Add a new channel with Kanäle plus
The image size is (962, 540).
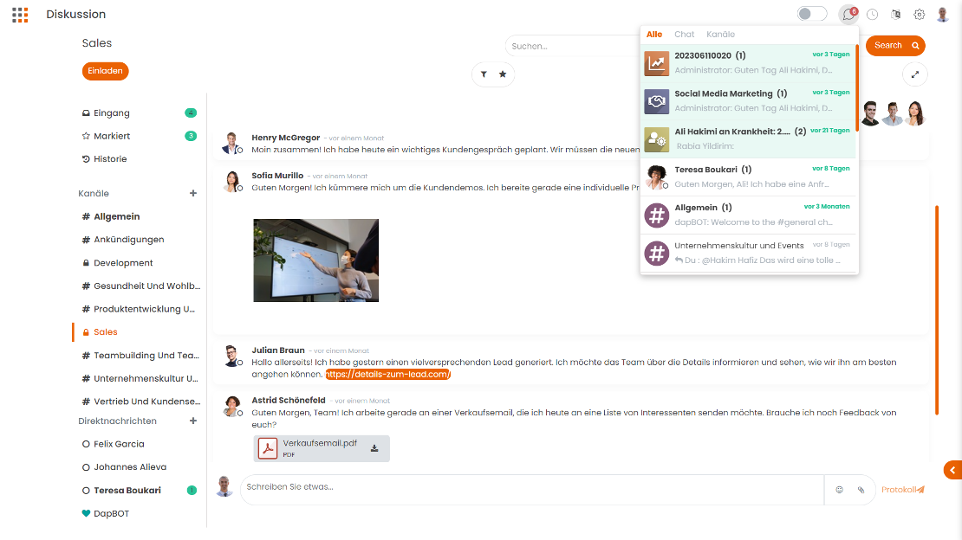(x=193, y=193)
